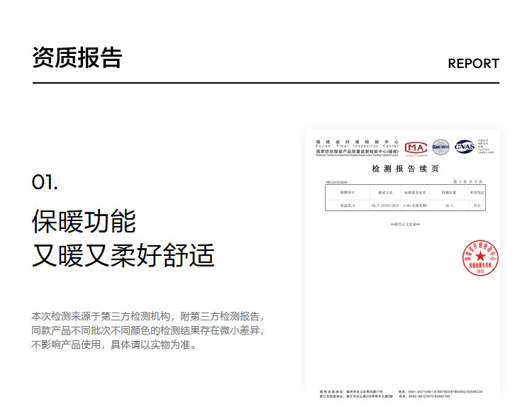Click the blue CNAS accreditation logo
Viewport: 532px width, 416px height.
pyautogui.click(x=465, y=146)
